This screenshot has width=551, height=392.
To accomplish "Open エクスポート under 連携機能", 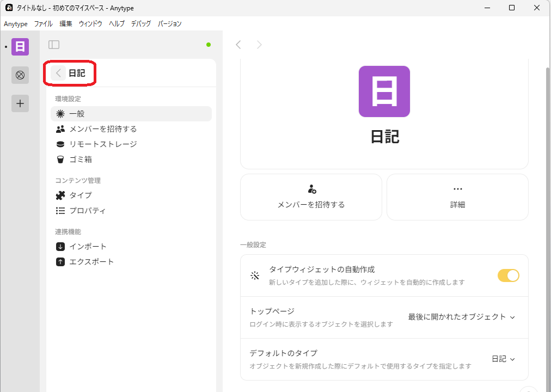I will tap(131, 262).
